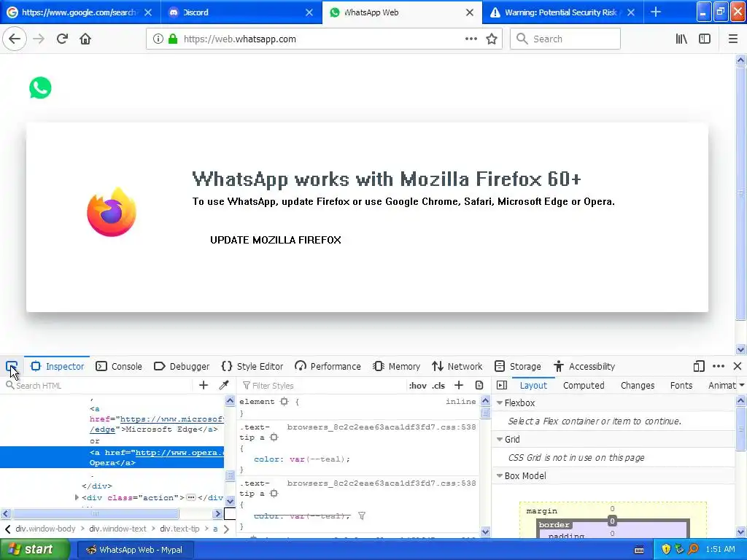Open the Storage tab

[518, 366]
